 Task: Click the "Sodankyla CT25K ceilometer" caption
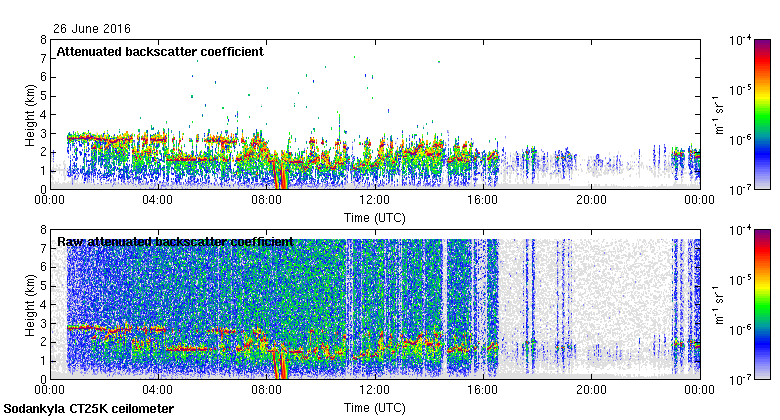point(89,409)
